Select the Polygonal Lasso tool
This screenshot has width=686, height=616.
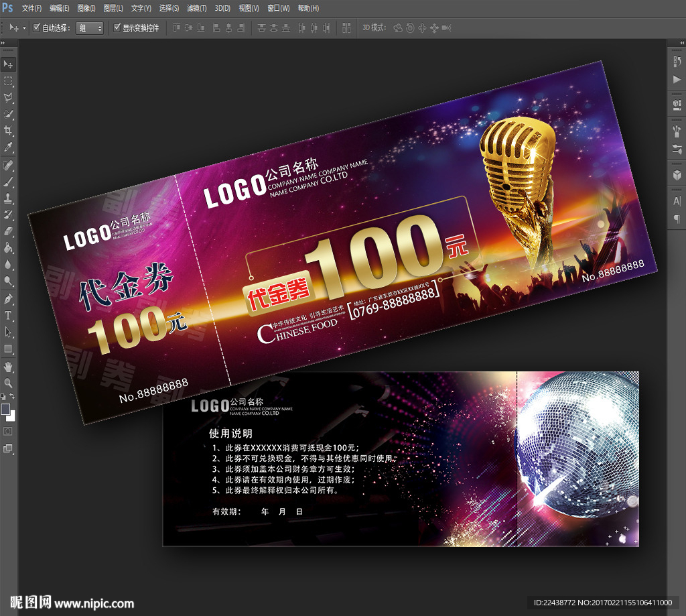coord(8,98)
